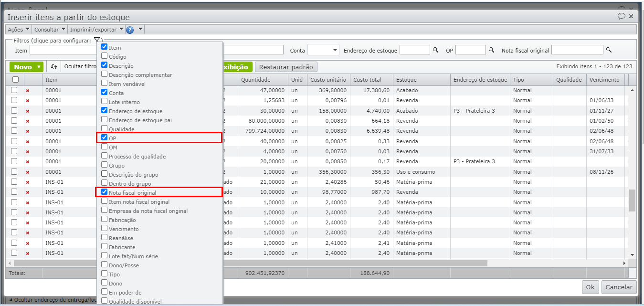Click red X in row with custo total 4.740,00

(28, 111)
